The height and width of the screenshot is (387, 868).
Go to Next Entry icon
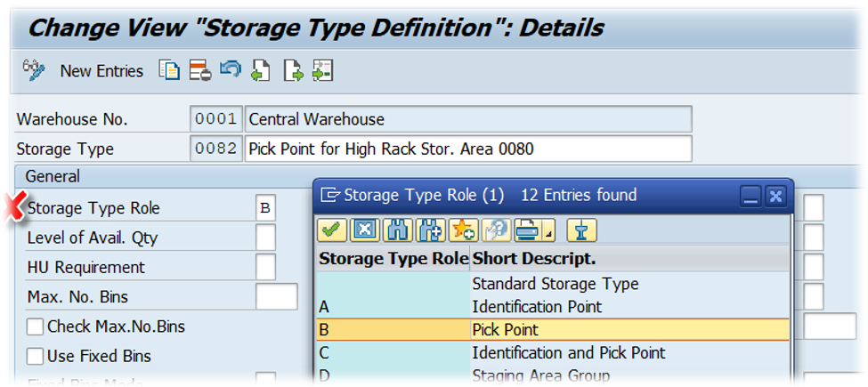(294, 71)
